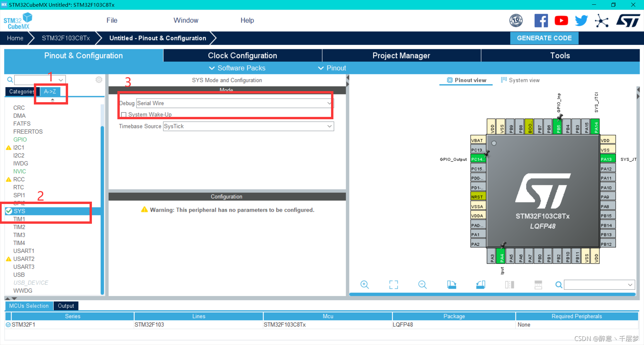
Task: Select the Pinout & Configuration tab
Action: pyautogui.click(x=84, y=55)
